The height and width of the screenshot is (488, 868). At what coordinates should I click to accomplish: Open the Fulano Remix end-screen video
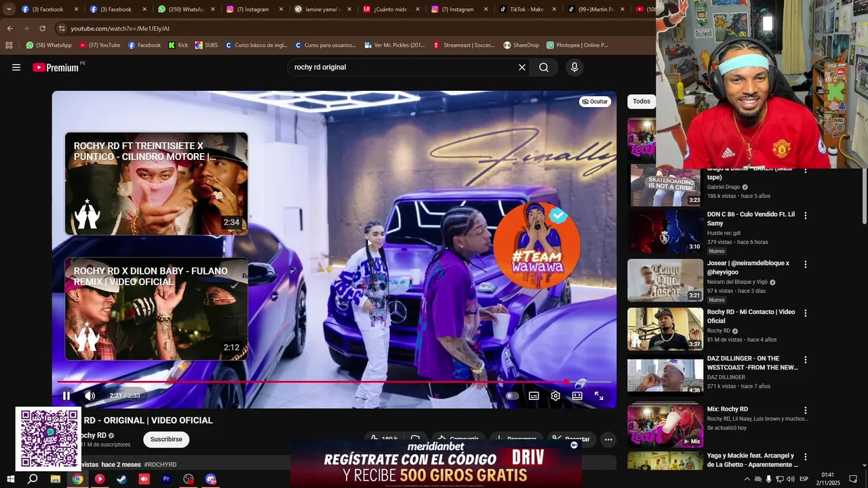pyautogui.click(x=156, y=308)
